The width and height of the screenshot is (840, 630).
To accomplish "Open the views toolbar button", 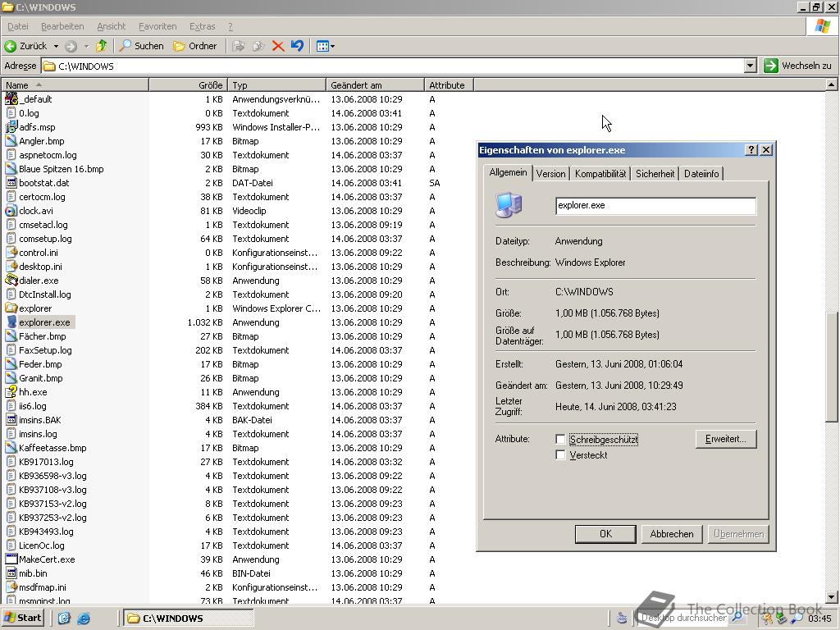I will click(325, 46).
